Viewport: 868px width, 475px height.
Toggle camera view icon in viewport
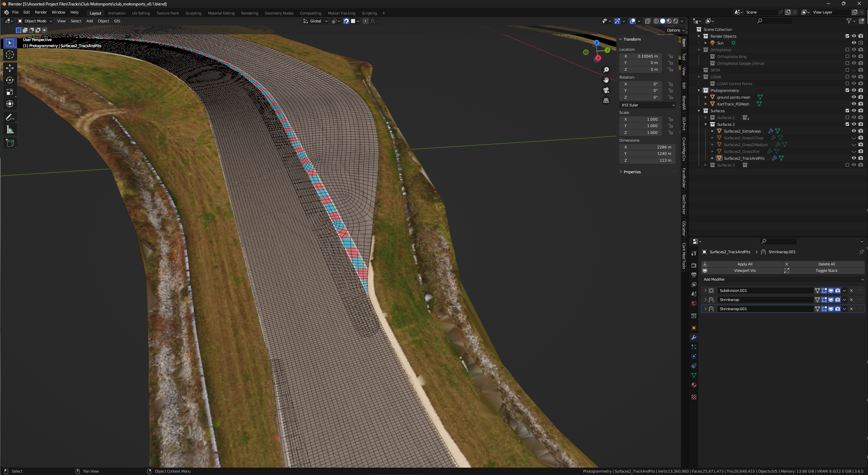(x=606, y=90)
